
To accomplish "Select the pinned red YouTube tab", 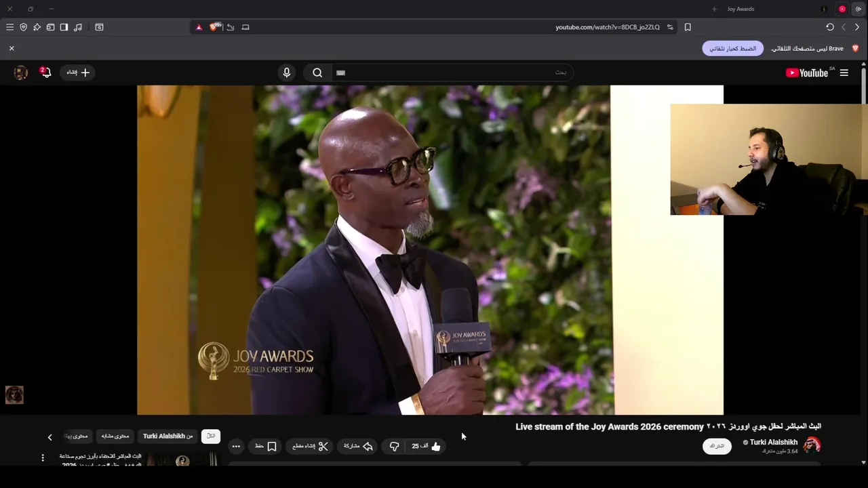I will (842, 9).
